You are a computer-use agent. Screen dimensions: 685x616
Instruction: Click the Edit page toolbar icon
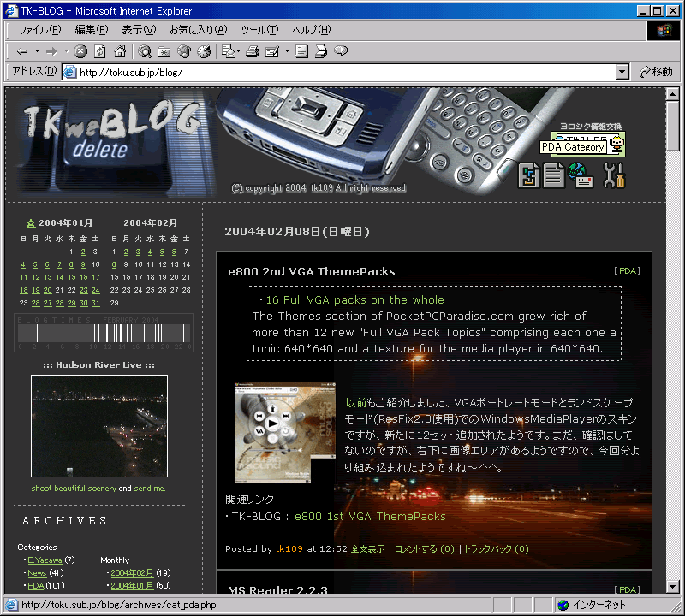click(x=272, y=51)
